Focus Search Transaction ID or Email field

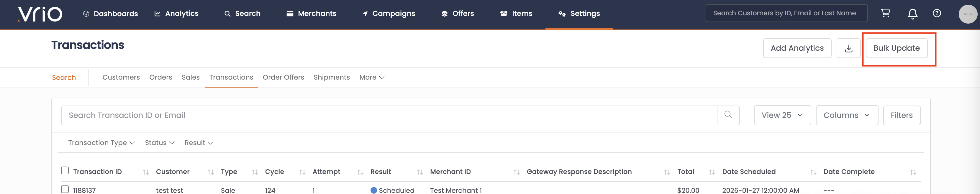(x=389, y=115)
